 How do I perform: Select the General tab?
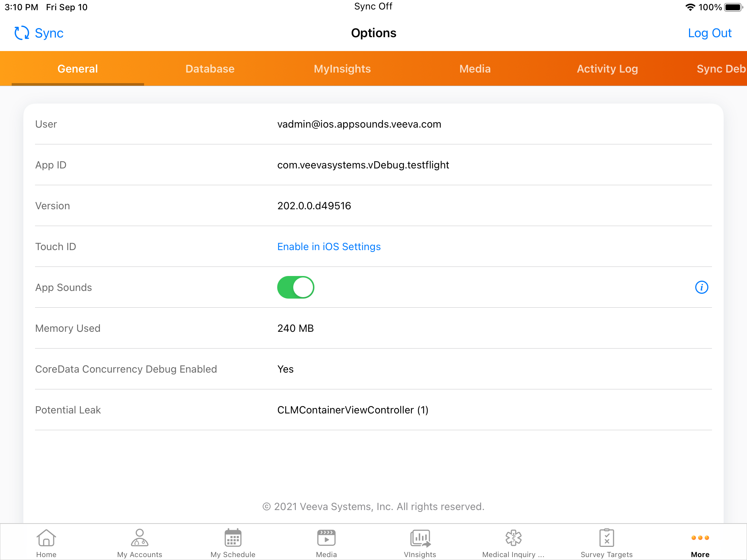tap(78, 69)
